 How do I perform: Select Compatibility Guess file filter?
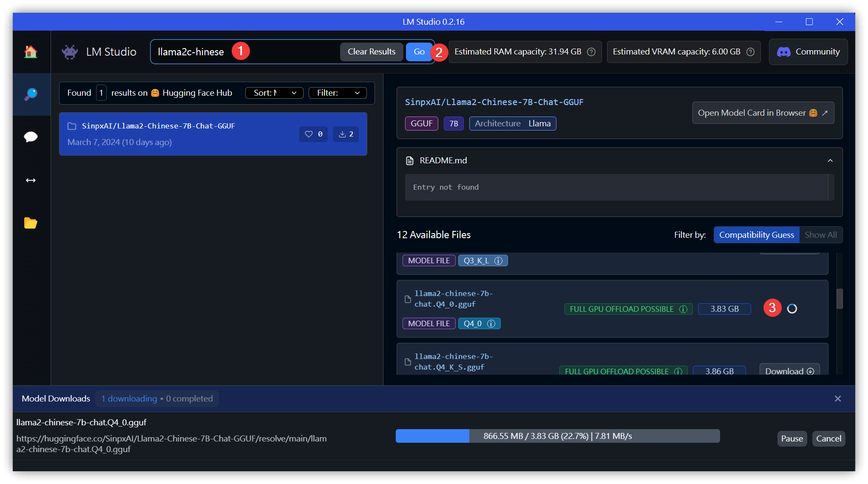[x=756, y=235]
